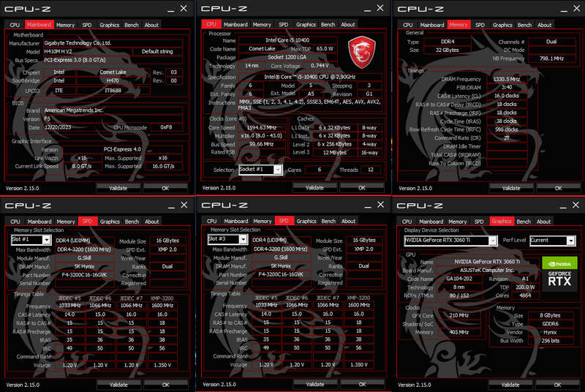
Task: Click the GFX Core 210 MHz clock value
Action: pos(459,315)
